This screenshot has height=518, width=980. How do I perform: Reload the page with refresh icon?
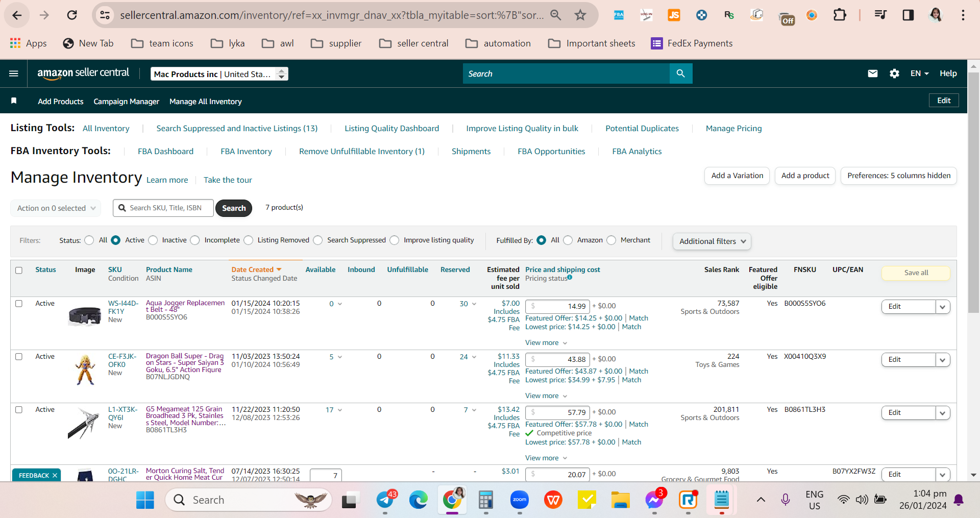pos(72,15)
